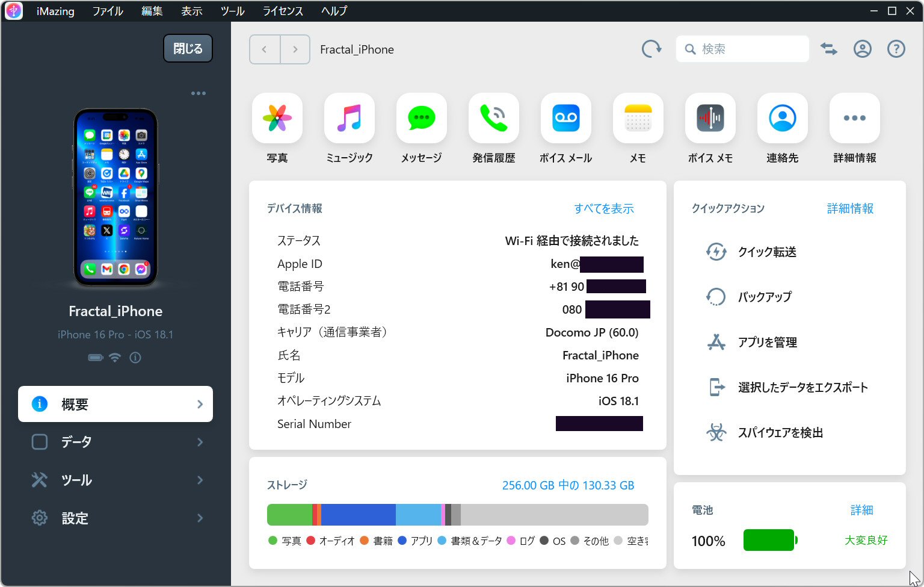
Task: Click the green battery level indicator
Action: coord(770,540)
